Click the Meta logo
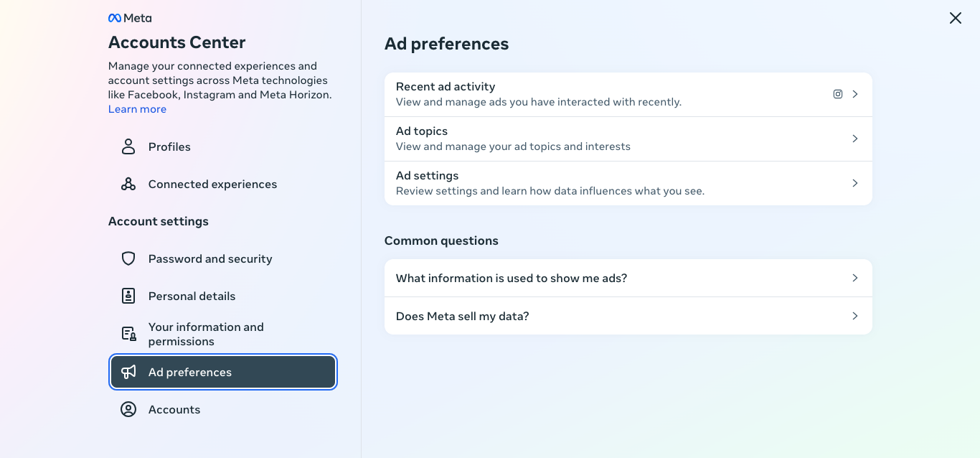980x458 pixels. [x=130, y=17]
